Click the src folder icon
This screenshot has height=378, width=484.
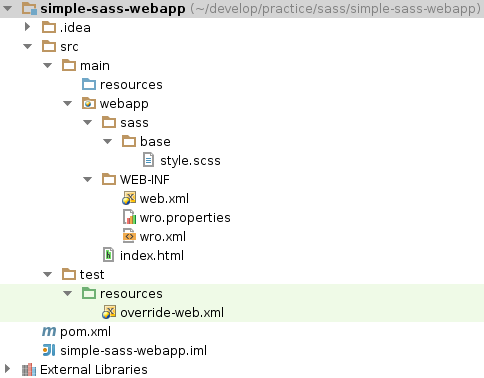click(49, 46)
